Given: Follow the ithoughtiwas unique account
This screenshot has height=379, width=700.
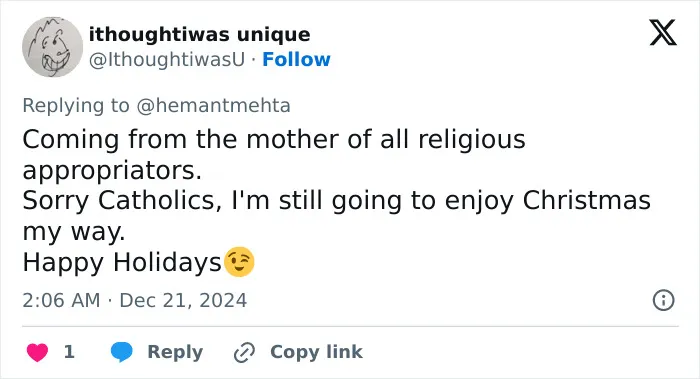Looking at the screenshot, I should [296, 59].
